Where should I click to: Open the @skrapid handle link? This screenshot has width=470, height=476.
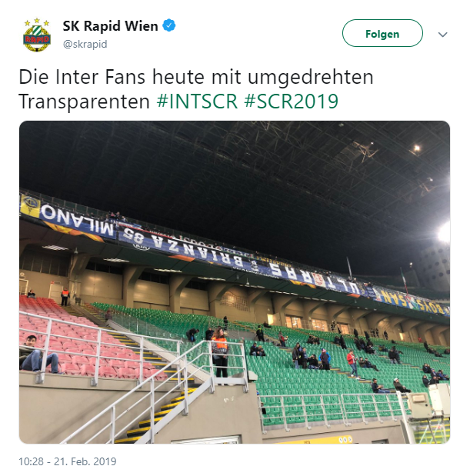pos(85,44)
